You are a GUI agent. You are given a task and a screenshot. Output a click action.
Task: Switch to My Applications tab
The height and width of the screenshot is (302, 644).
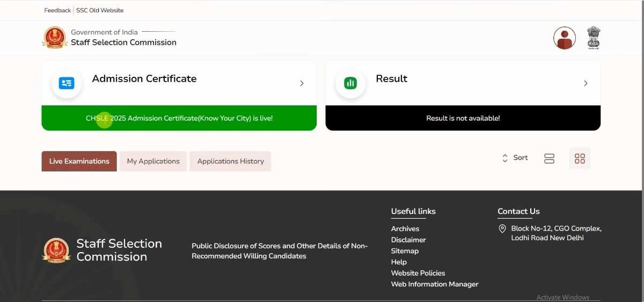(153, 161)
